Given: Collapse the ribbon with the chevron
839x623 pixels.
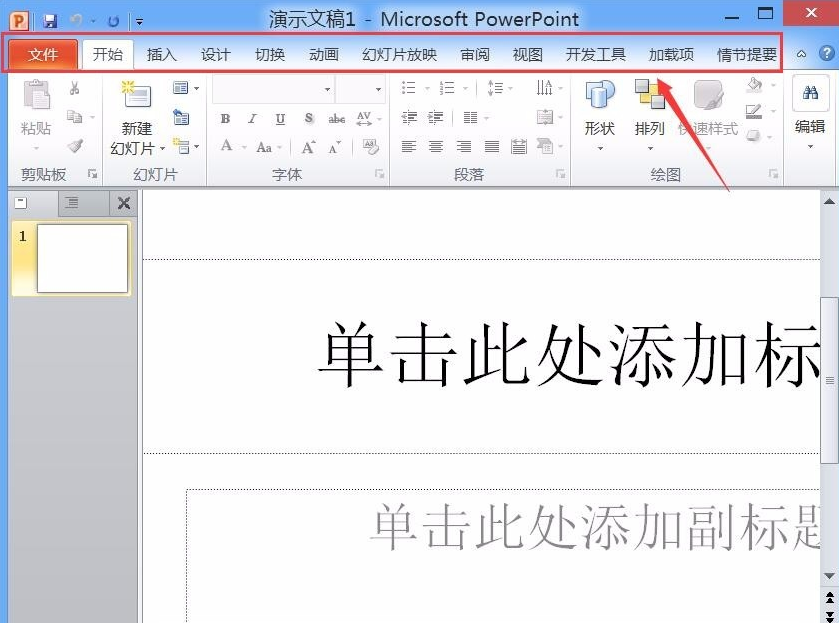Looking at the screenshot, I should 801,54.
